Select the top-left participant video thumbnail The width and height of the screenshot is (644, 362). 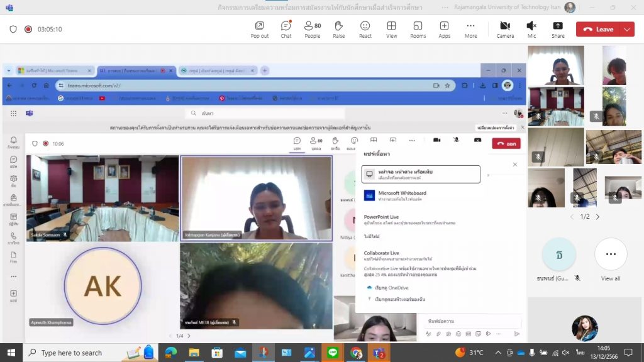pos(555,65)
